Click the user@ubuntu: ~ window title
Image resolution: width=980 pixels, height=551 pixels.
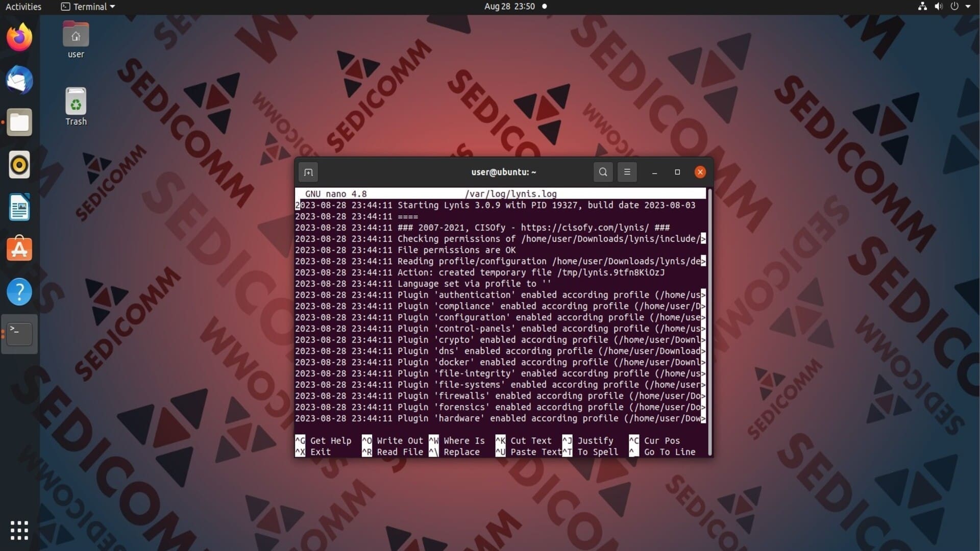(504, 172)
